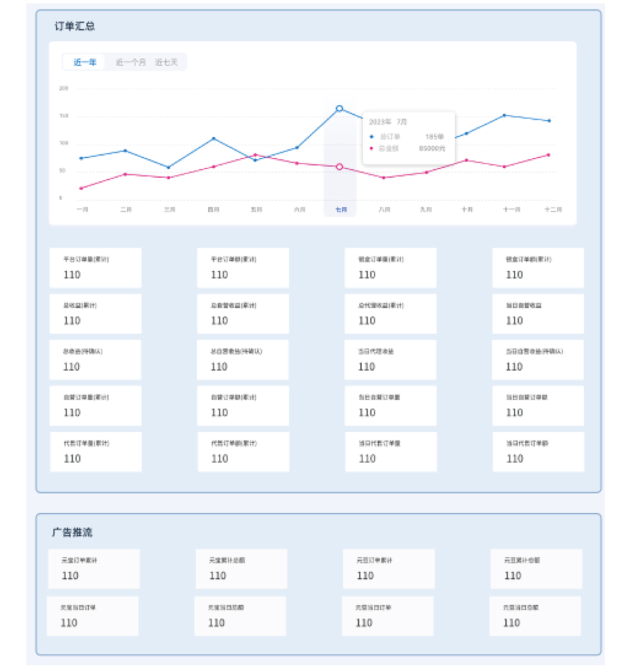Click the 元豆累计总额 card
The height and width of the screenshot is (672, 631).
[536, 569]
